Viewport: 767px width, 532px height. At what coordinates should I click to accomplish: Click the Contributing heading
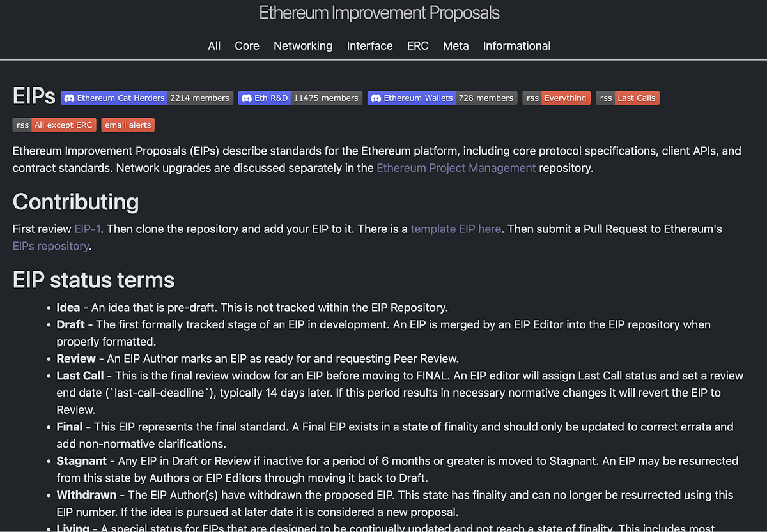click(x=75, y=202)
